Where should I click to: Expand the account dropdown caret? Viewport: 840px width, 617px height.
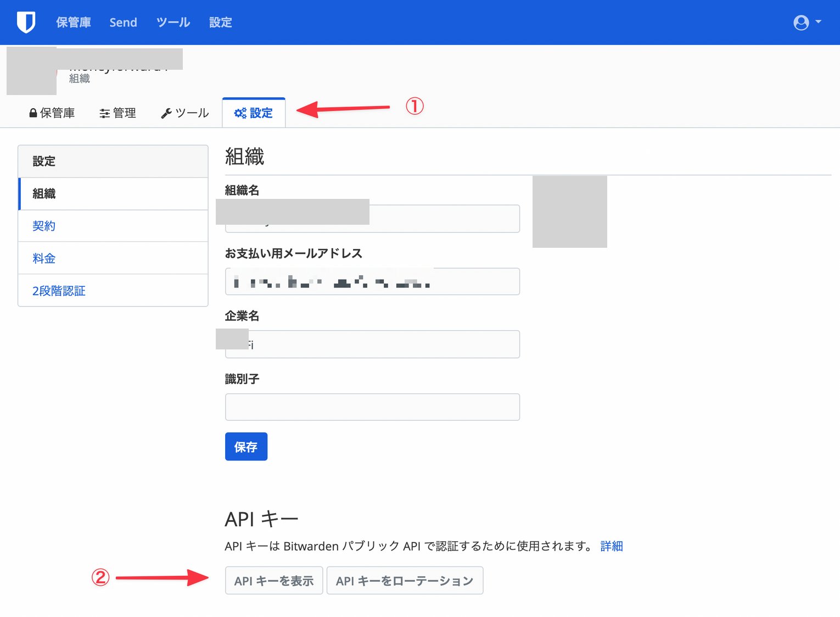coord(818,22)
